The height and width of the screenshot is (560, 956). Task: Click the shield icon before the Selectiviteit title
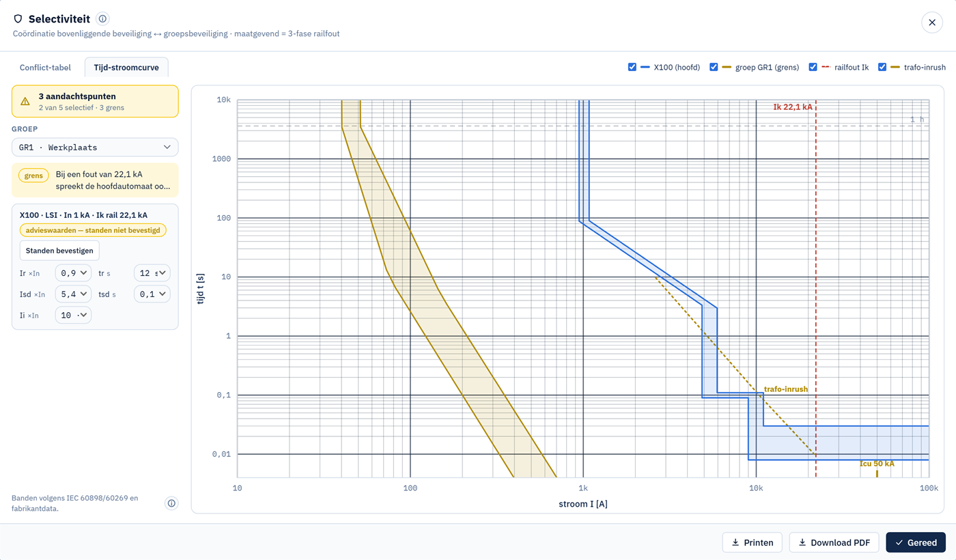(18, 19)
